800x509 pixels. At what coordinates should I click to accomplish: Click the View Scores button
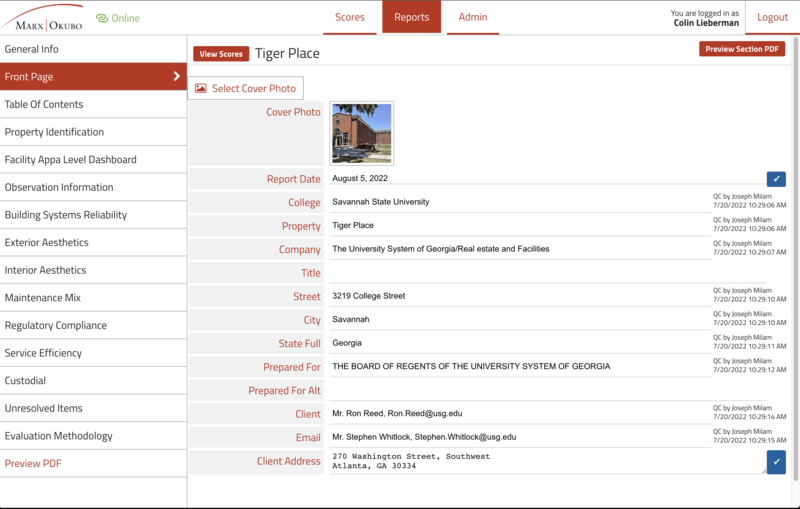tap(221, 54)
